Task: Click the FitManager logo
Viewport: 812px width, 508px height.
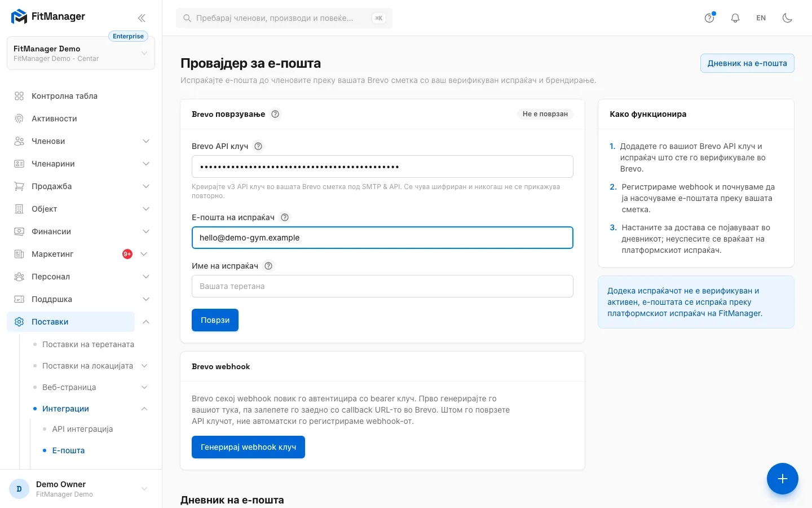Action: click(x=48, y=17)
